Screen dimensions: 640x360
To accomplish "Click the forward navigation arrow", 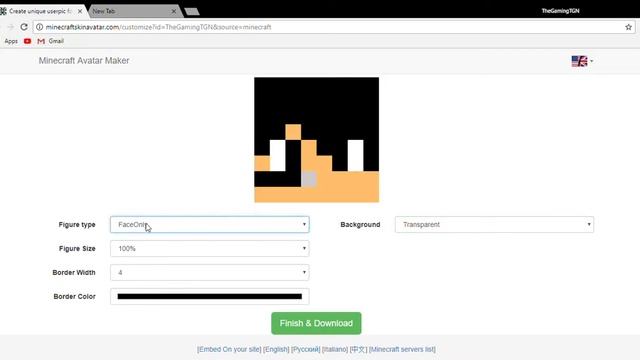I will point(10,27).
